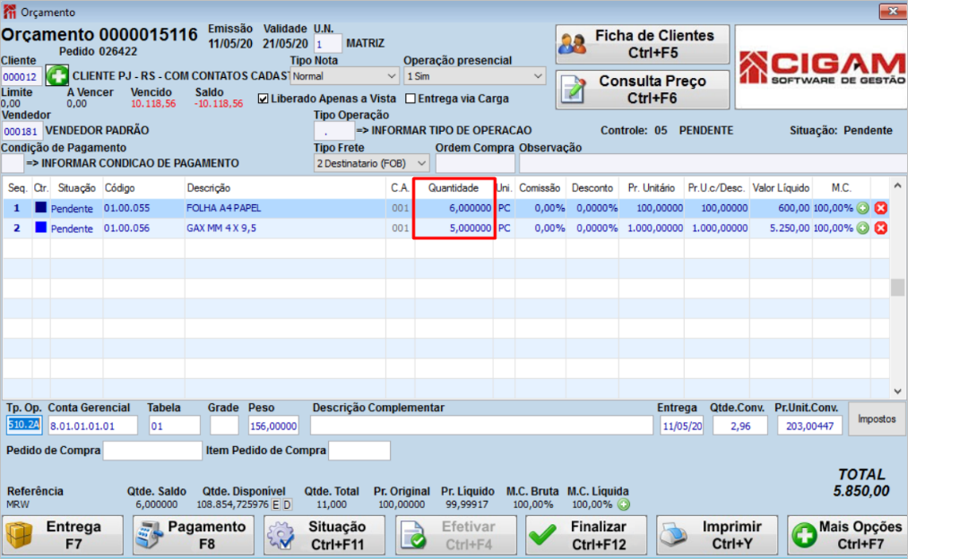Select the GAX MM 4 X 9,5 cell
The image size is (968, 560).
coord(285,228)
